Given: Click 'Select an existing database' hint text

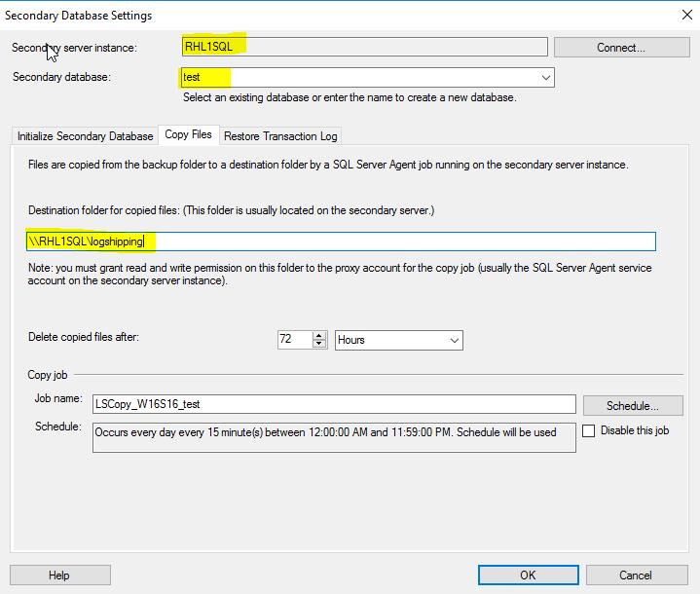Looking at the screenshot, I should [350, 97].
